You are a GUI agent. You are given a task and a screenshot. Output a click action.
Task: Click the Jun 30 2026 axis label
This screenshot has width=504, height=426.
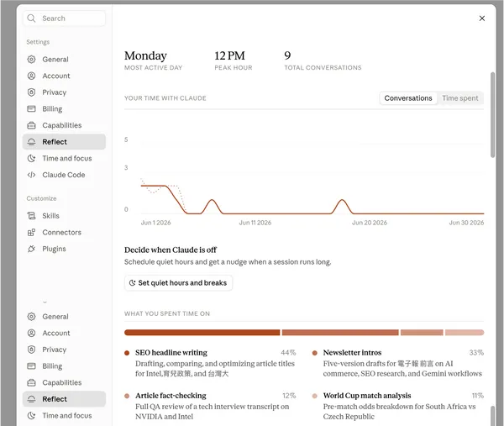466,223
